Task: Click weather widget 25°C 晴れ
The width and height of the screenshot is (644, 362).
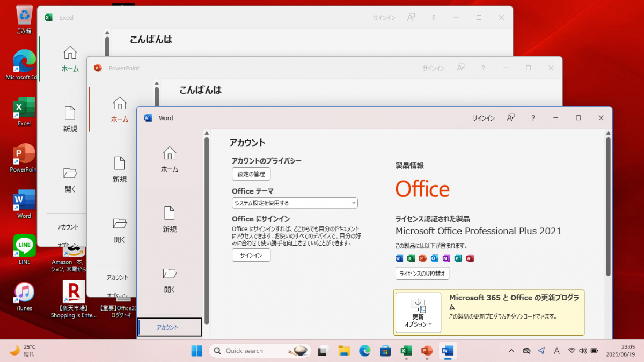Action: pos(23,350)
